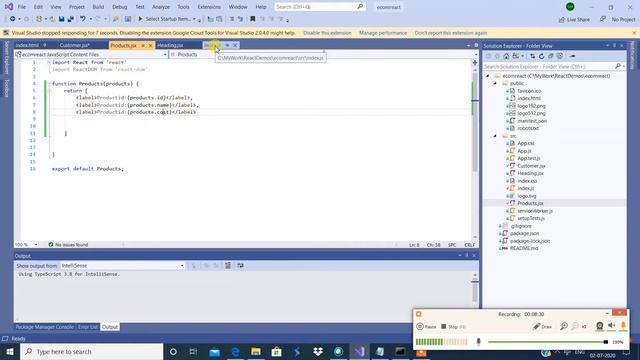Click the Navigate Backward icon
Viewport: 640px width, 360px height.
(x=12, y=19)
